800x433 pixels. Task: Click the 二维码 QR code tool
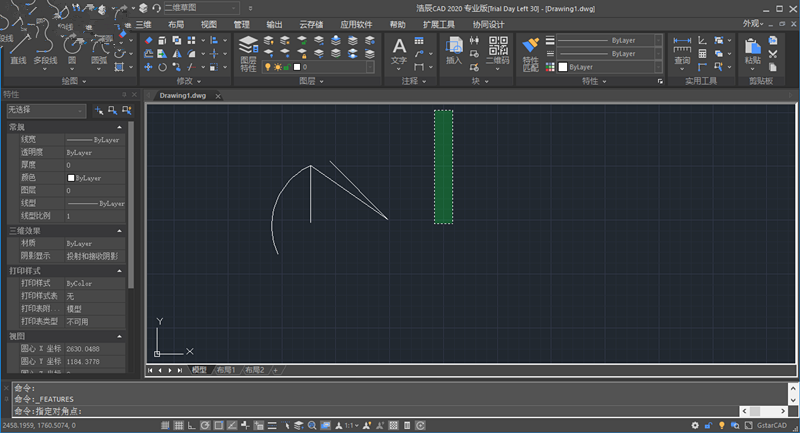497,50
